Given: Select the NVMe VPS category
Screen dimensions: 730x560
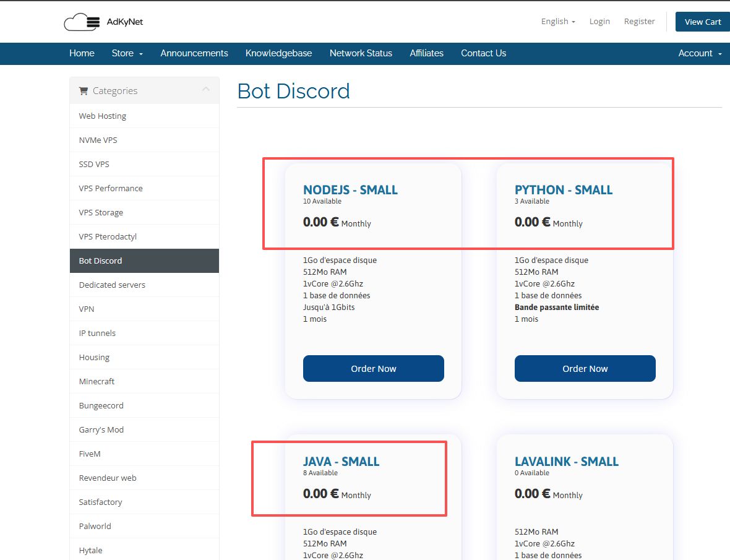Looking at the screenshot, I should tap(144, 140).
